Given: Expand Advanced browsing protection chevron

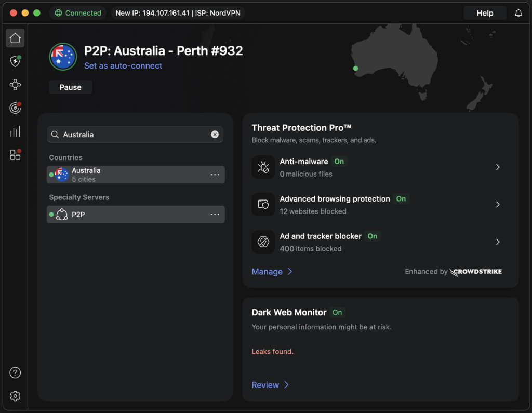Looking at the screenshot, I should (498, 204).
